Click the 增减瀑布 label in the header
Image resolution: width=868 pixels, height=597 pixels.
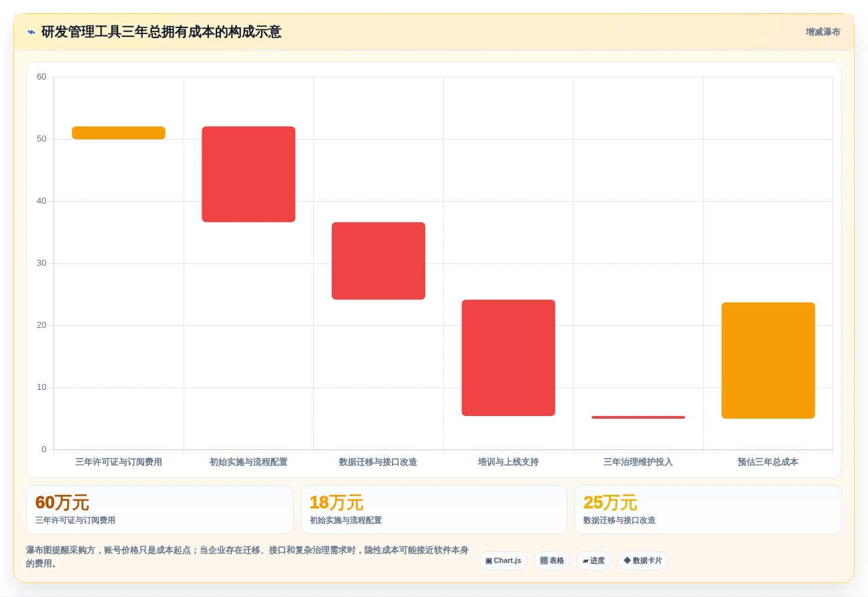click(x=823, y=32)
